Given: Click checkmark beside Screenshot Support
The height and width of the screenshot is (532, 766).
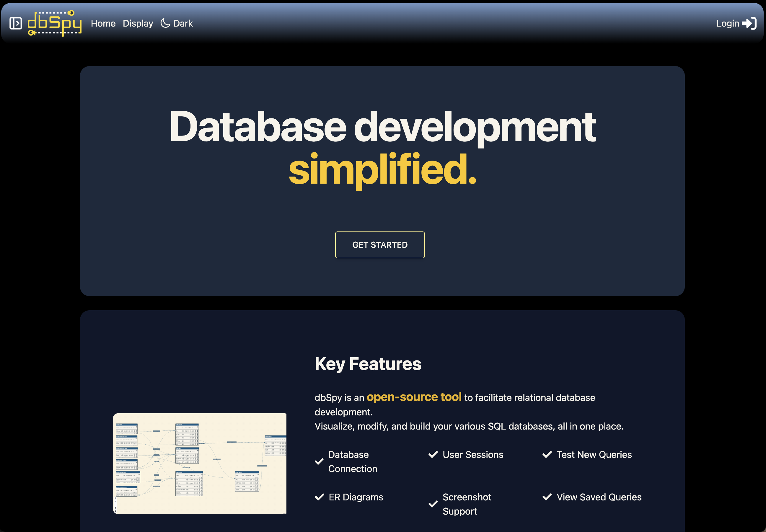Looking at the screenshot, I should [x=433, y=504].
